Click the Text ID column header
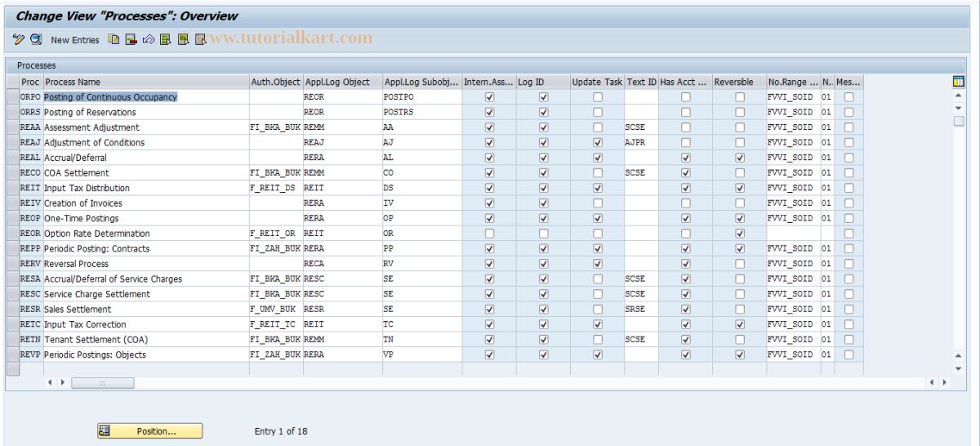Image resolution: width=980 pixels, height=446 pixels. pos(641,82)
